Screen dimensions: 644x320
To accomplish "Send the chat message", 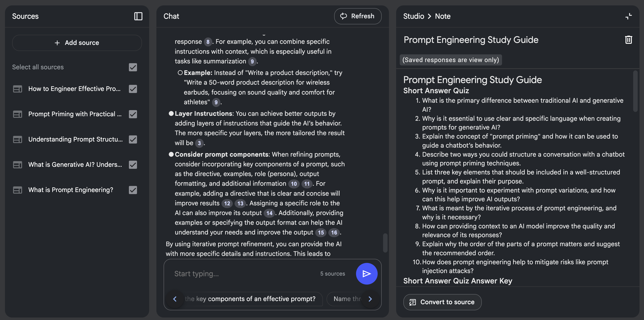I will 366,274.
